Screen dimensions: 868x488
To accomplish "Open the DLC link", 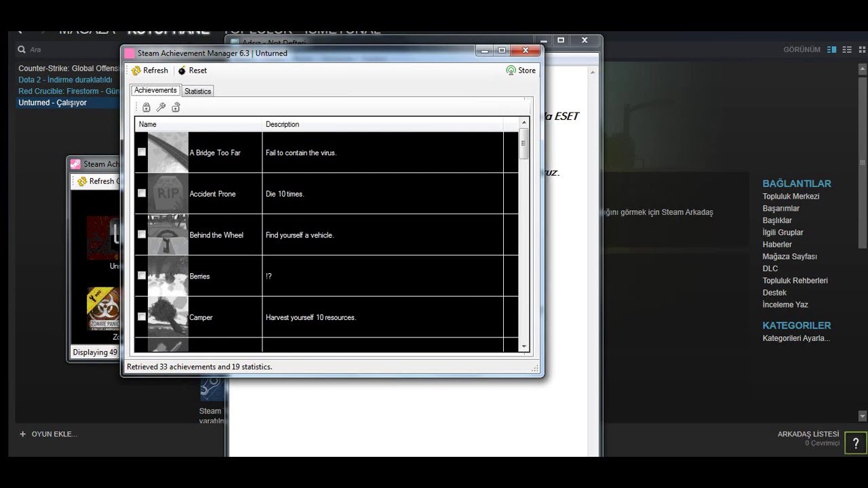I will [x=770, y=268].
